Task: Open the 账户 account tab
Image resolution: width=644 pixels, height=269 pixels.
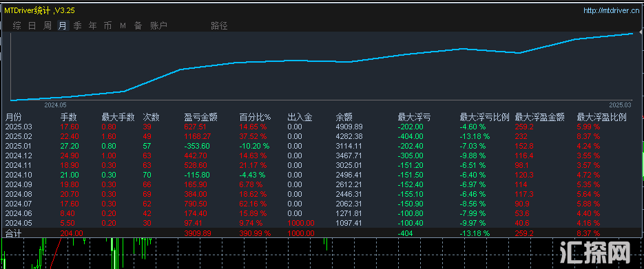Action: click(x=158, y=26)
